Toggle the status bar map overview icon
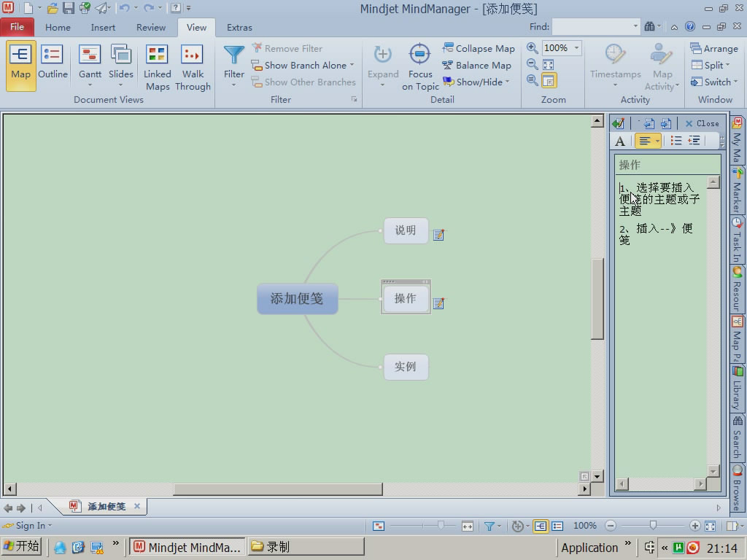Screen dimensions: 747x560 coord(379,526)
